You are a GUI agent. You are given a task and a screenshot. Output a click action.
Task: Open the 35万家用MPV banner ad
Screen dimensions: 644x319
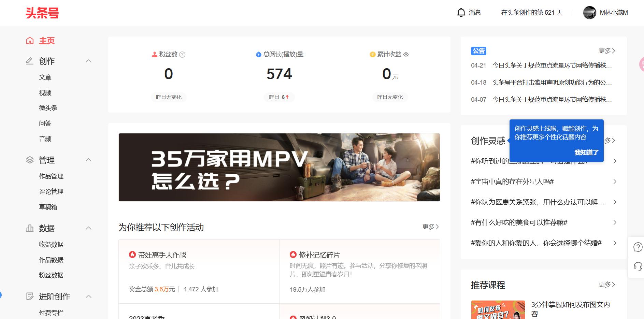279,167
